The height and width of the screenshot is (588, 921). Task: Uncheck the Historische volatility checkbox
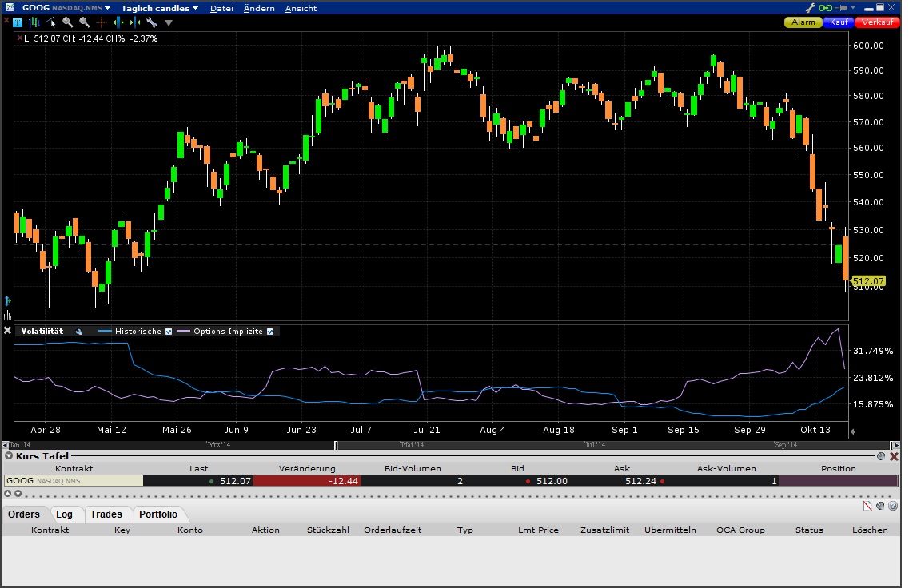tap(169, 332)
